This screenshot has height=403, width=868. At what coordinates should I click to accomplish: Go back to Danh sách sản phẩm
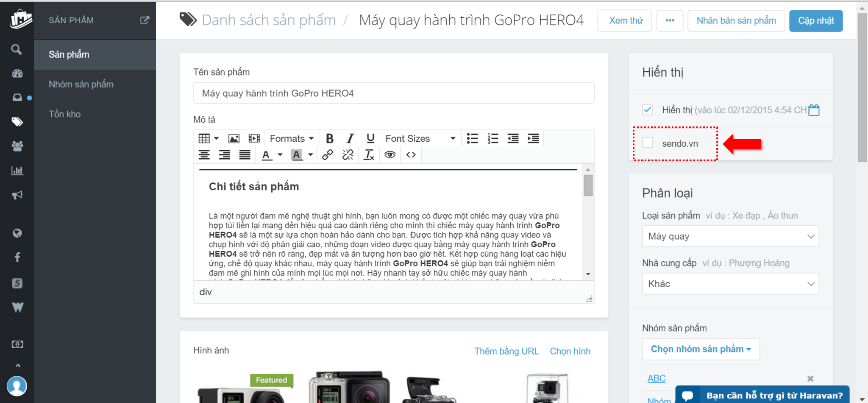tap(269, 20)
